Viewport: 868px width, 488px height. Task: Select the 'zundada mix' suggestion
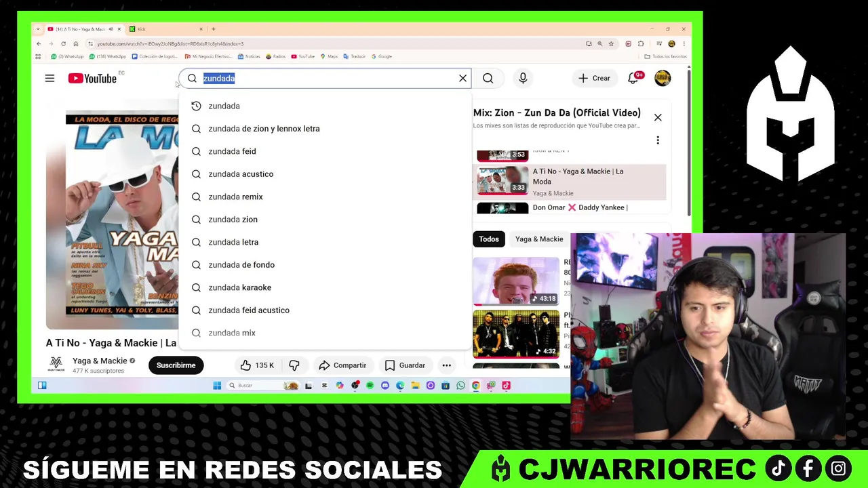click(x=325, y=333)
